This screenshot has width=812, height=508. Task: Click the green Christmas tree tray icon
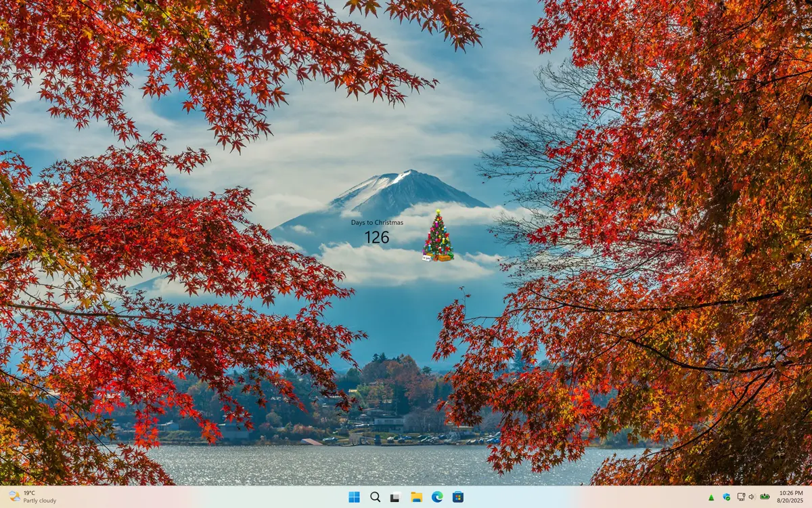pos(711,497)
